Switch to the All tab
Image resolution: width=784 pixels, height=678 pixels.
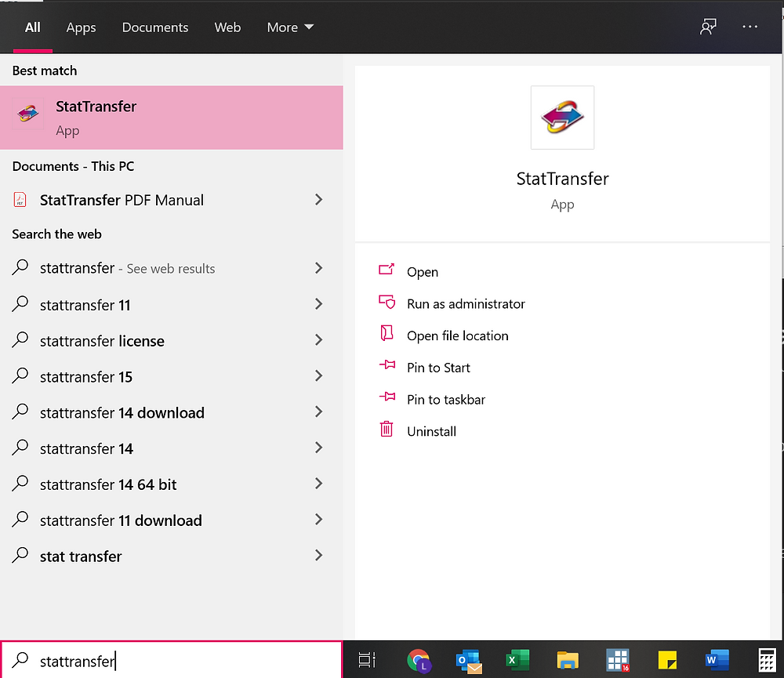[32, 27]
